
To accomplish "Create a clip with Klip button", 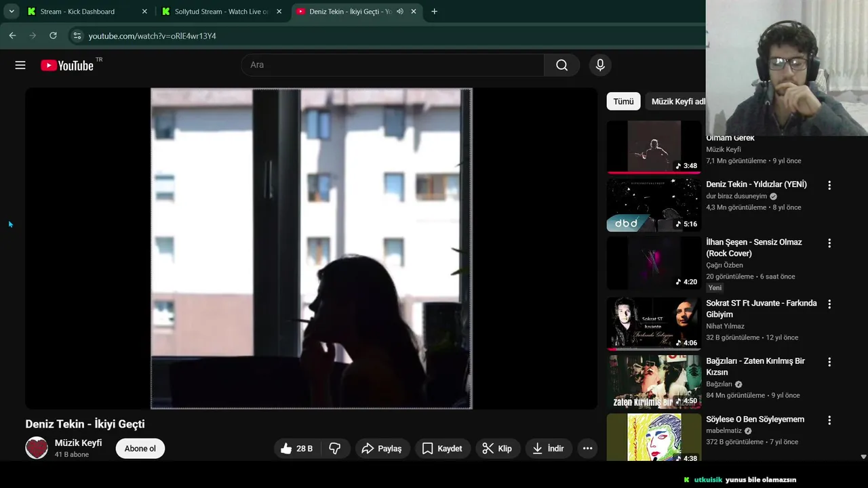I will [x=498, y=449].
